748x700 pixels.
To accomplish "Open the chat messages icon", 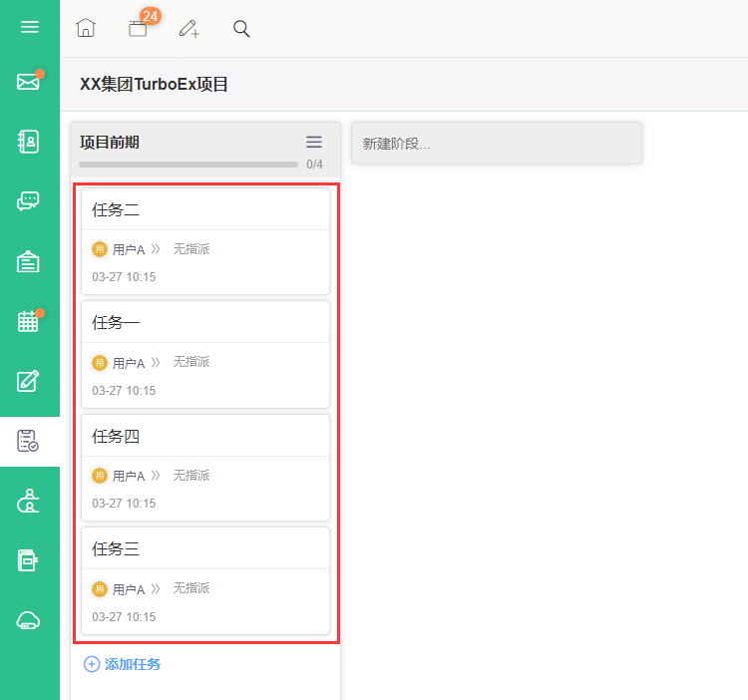I will click(28, 201).
